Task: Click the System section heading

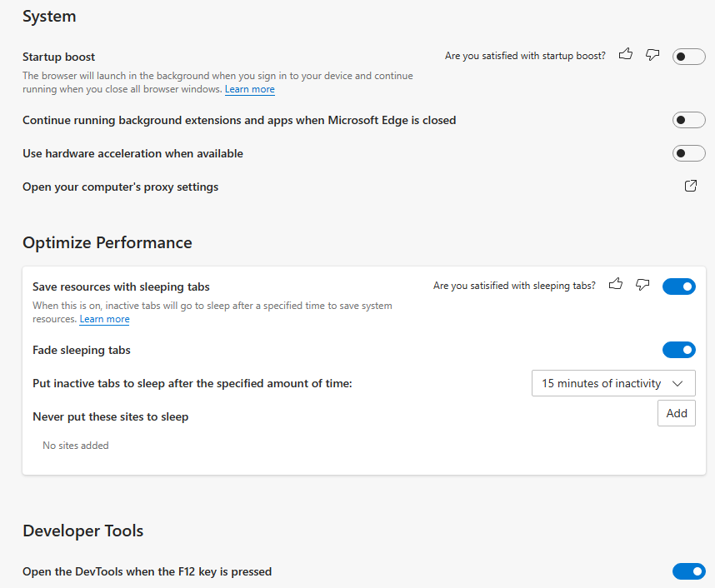Action: tap(49, 16)
